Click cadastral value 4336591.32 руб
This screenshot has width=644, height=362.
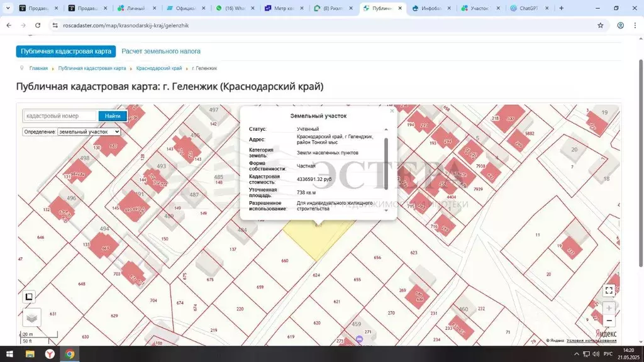[x=314, y=179]
